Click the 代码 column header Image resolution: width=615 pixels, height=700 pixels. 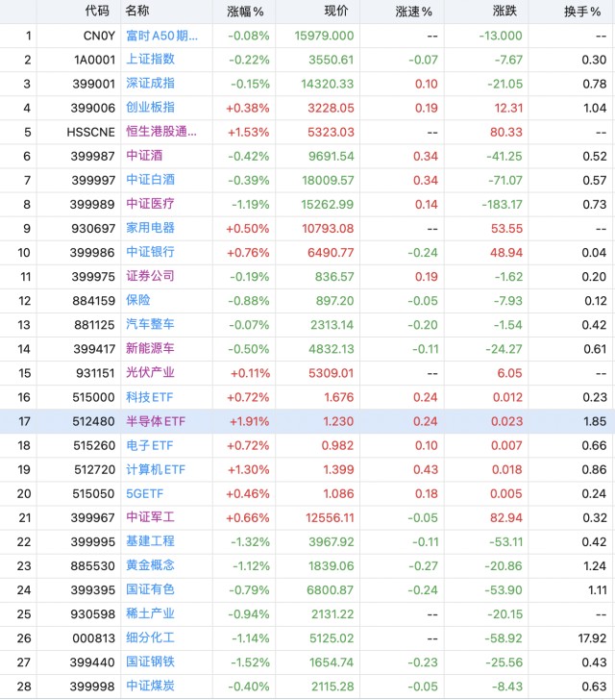point(97,11)
